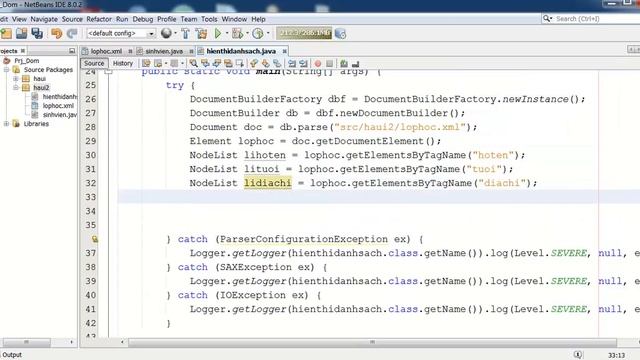This screenshot has width=640, height=360.
Task: Click the Build Project hammer icon
Action: (x=186, y=33)
